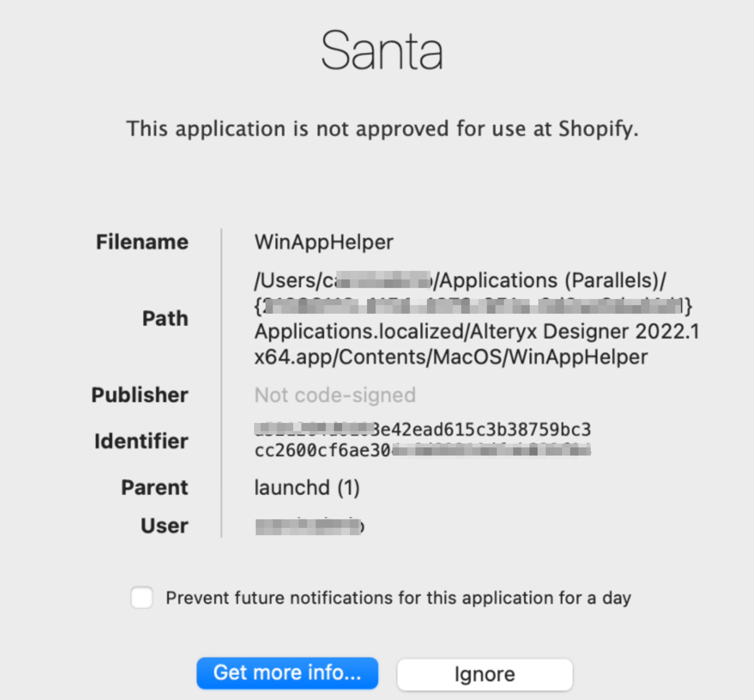Click the 'not approved for use' message
754x700 pixels.
[382, 129]
